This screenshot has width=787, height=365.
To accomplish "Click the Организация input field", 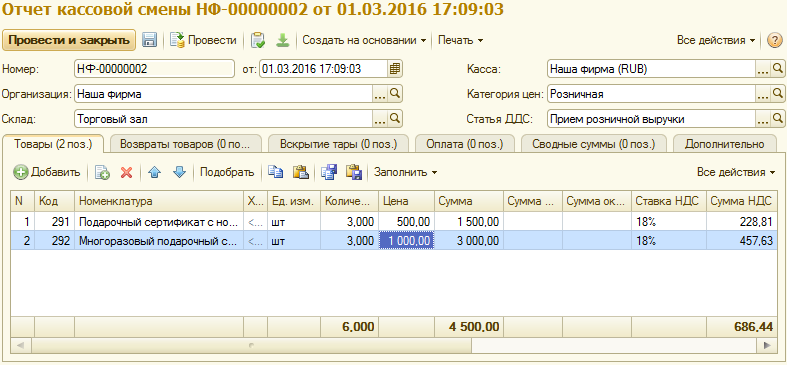I will [x=223, y=94].
